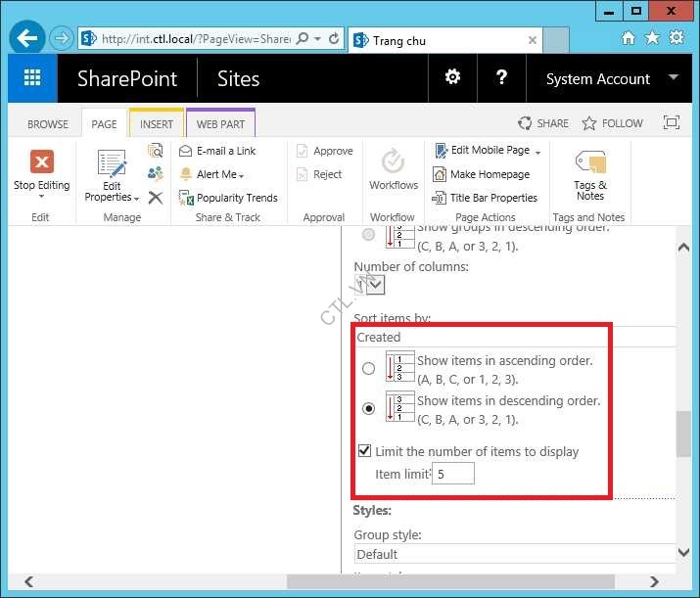Select ascending order radio for items
The width and height of the screenshot is (700, 598).
[368, 369]
